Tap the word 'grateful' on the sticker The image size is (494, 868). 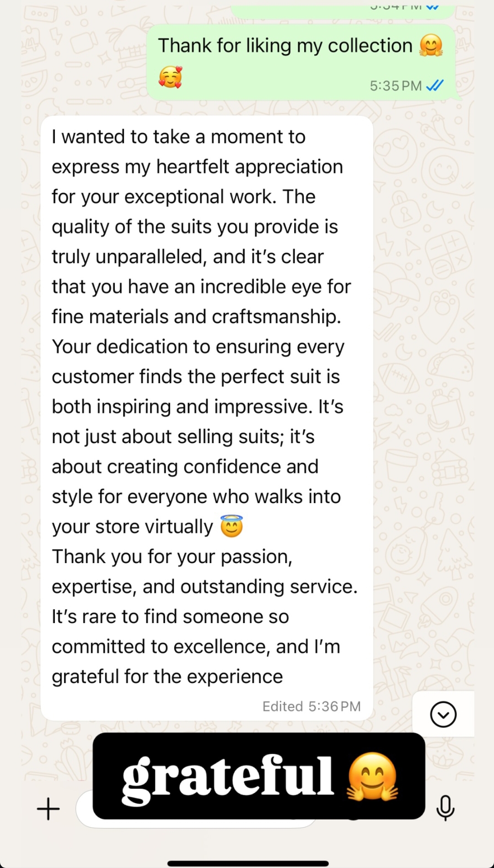click(x=228, y=777)
